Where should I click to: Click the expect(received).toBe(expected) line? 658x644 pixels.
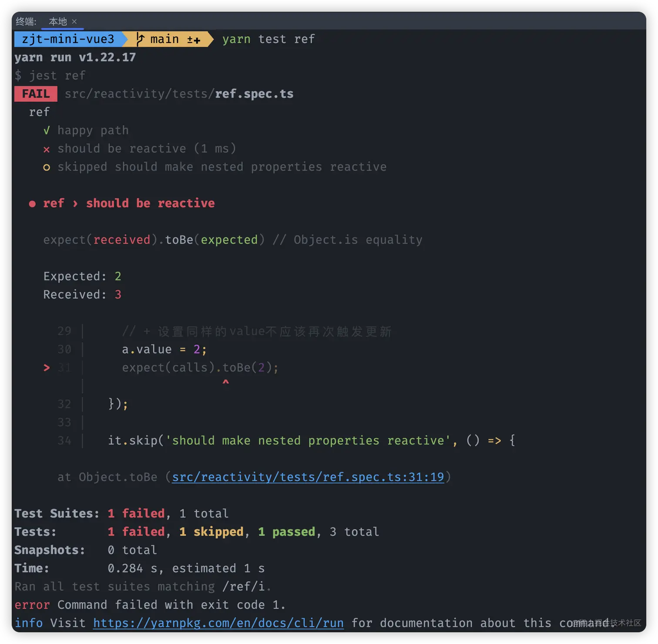[x=233, y=240]
